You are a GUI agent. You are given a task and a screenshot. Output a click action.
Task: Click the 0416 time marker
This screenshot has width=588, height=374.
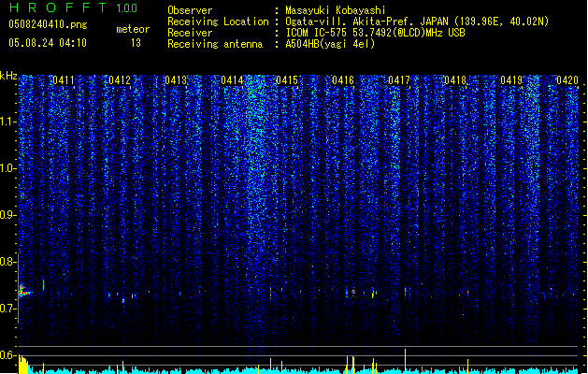(343, 80)
